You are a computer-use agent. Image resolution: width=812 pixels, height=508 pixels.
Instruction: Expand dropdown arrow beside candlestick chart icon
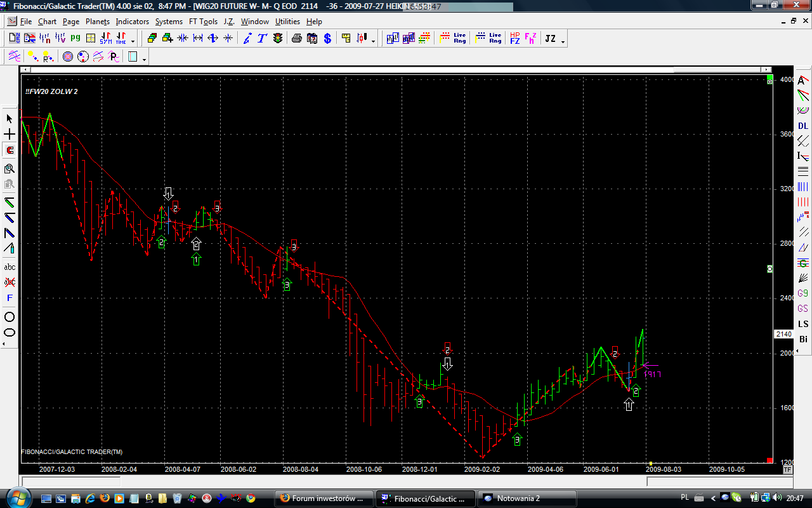click(x=373, y=41)
